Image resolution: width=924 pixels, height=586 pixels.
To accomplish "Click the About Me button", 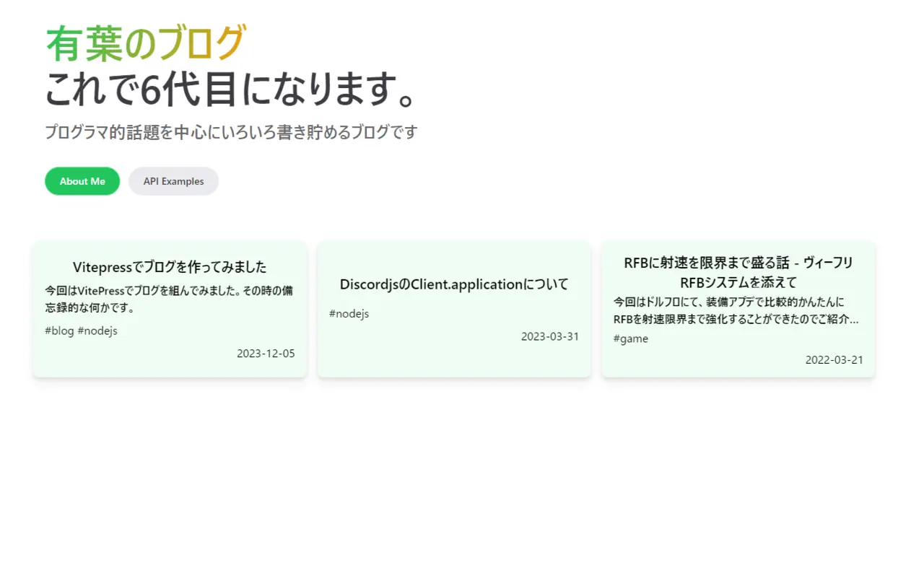I will click(82, 181).
